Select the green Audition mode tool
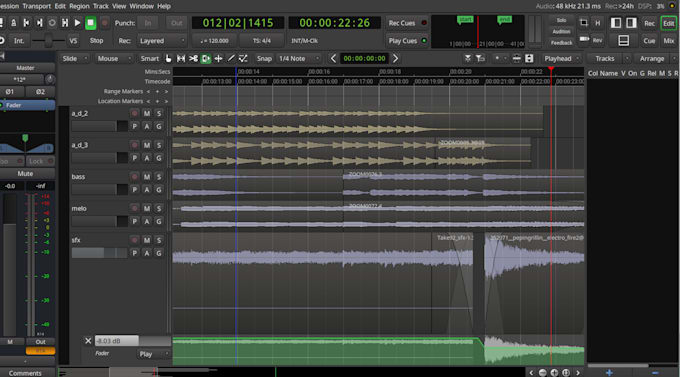 tap(206, 59)
